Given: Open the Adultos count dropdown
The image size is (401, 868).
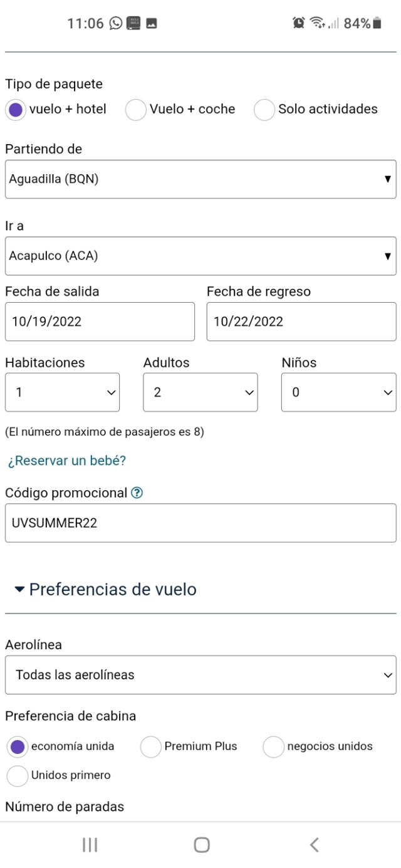Looking at the screenshot, I should point(200,392).
